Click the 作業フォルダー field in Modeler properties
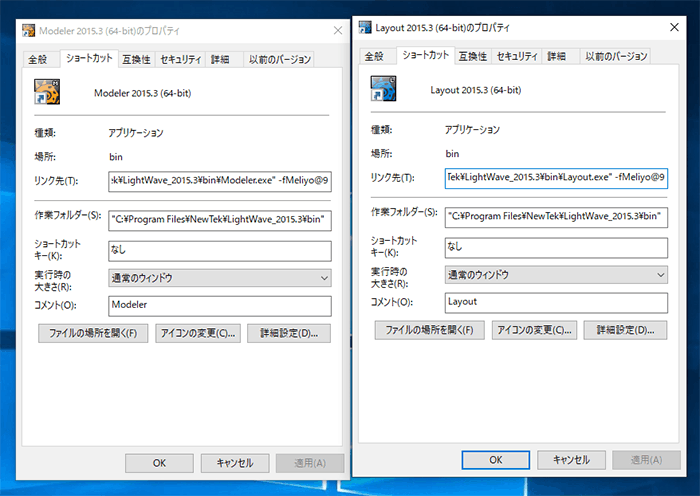 click(x=220, y=220)
